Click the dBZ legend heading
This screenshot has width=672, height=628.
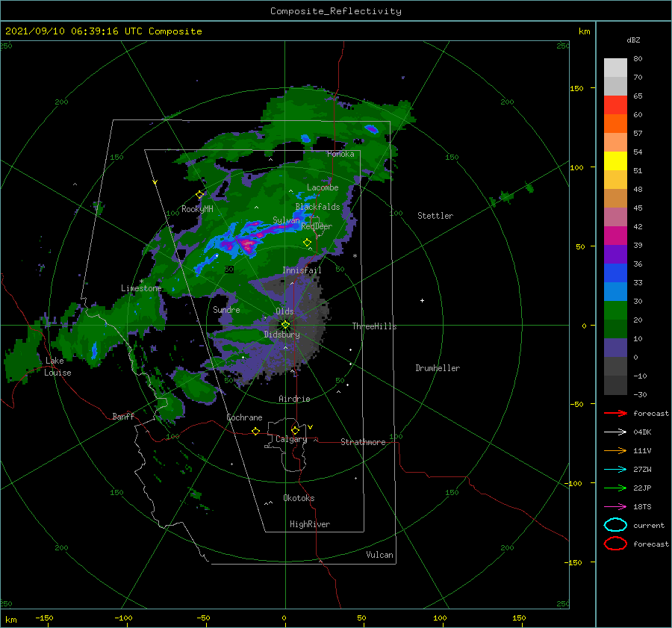point(633,40)
